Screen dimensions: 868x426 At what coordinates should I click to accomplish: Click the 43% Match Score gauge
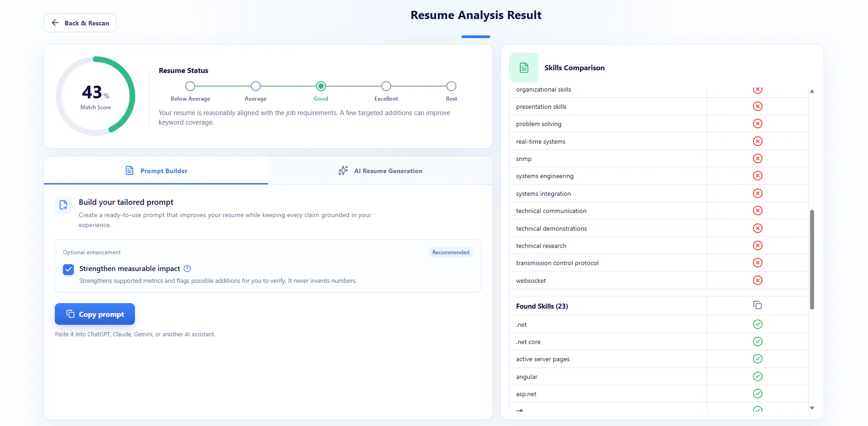point(96,96)
